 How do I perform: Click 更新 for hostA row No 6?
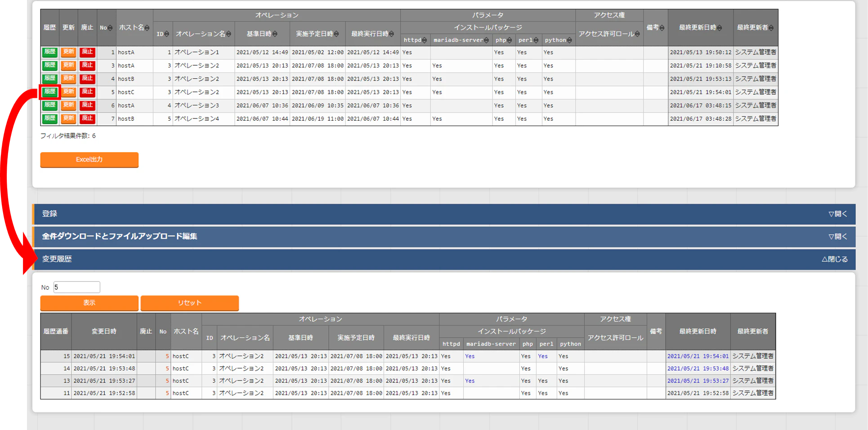tap(69, 105)
